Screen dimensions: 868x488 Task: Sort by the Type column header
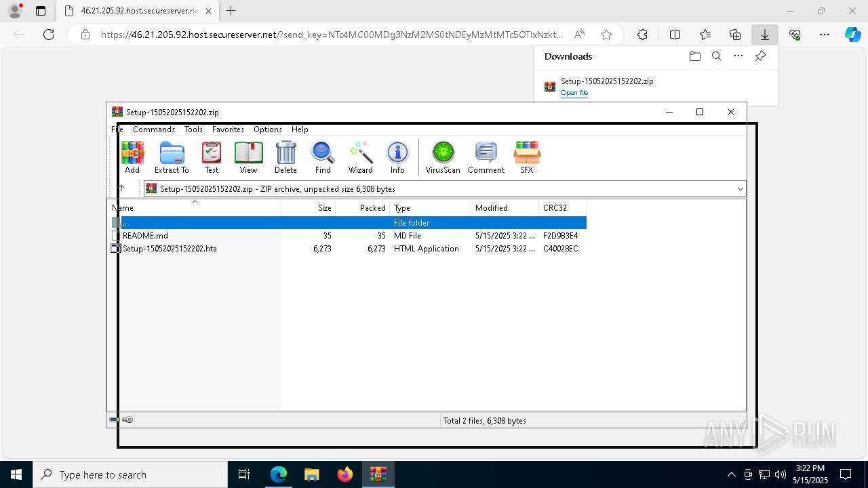pos(430,208)
